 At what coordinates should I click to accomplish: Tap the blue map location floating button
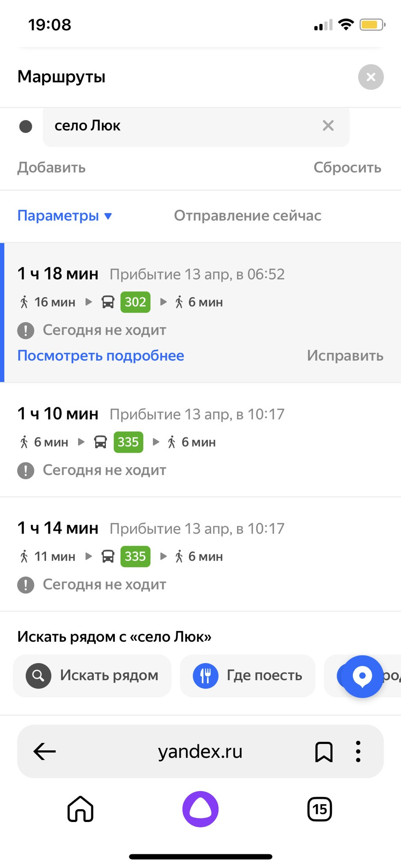coord(362,676)
